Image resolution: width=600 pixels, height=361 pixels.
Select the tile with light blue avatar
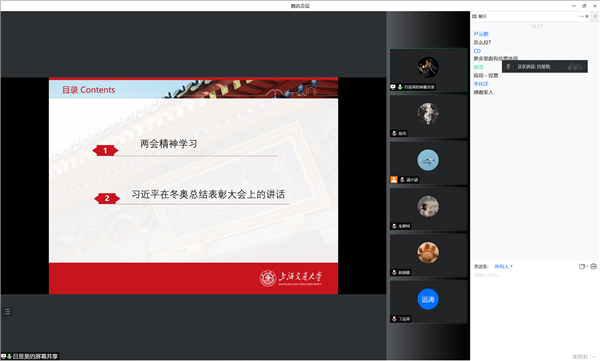point(429,163)
